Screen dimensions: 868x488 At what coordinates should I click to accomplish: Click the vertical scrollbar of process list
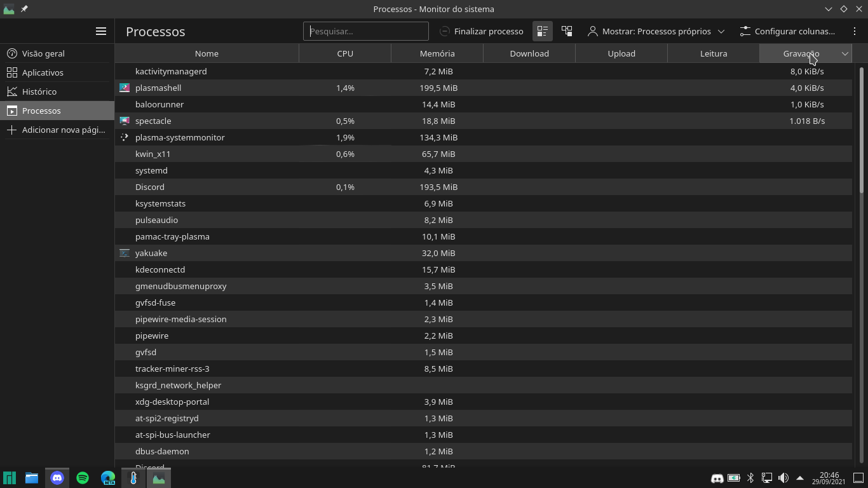[861, 254]
